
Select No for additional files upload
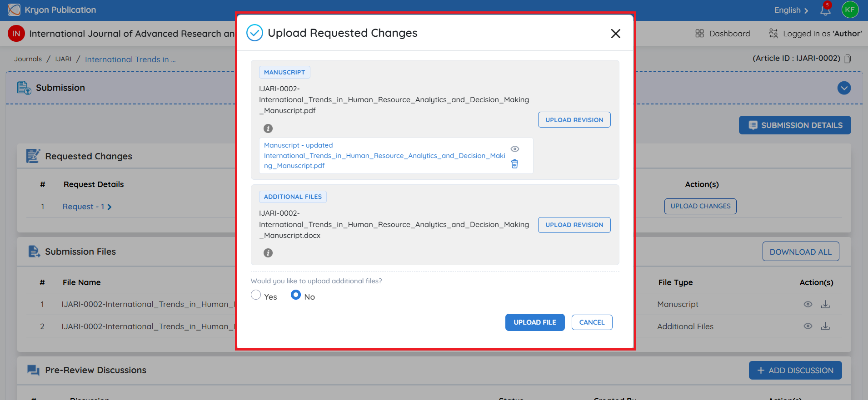[x=296, y=295]
